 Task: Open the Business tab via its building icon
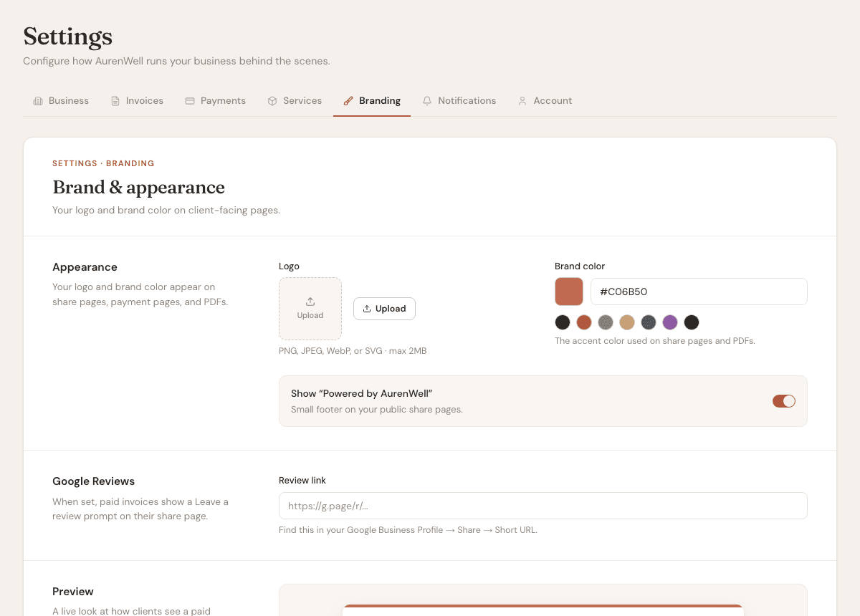[x=38, y=101]
